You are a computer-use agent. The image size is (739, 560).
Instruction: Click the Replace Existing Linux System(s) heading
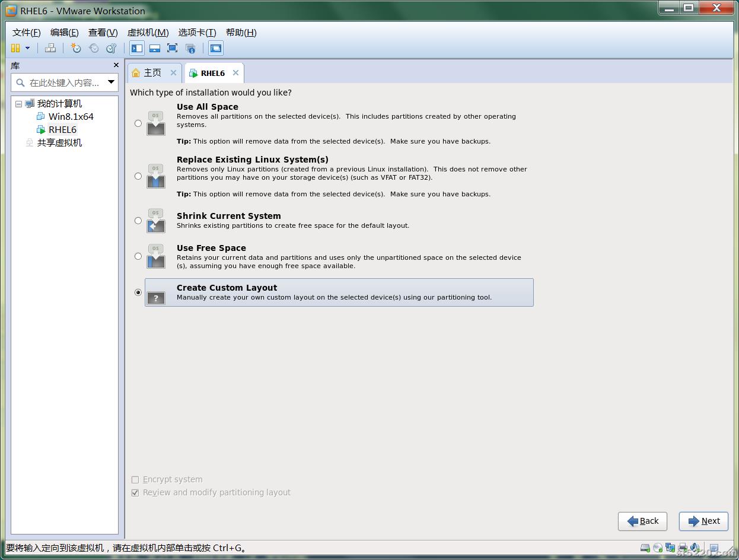(x=253, y=160)
